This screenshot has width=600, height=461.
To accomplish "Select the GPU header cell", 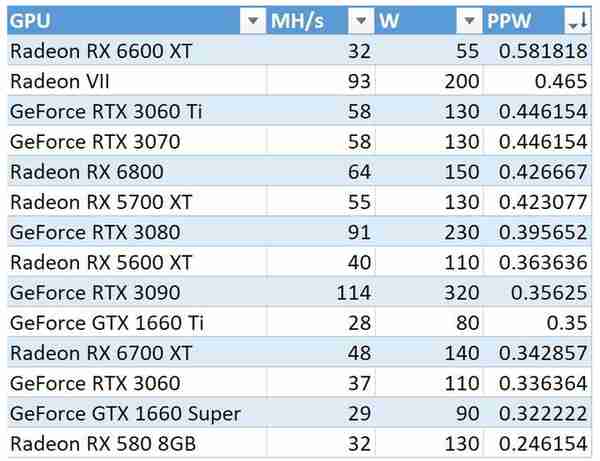I will tap(137, 21).
